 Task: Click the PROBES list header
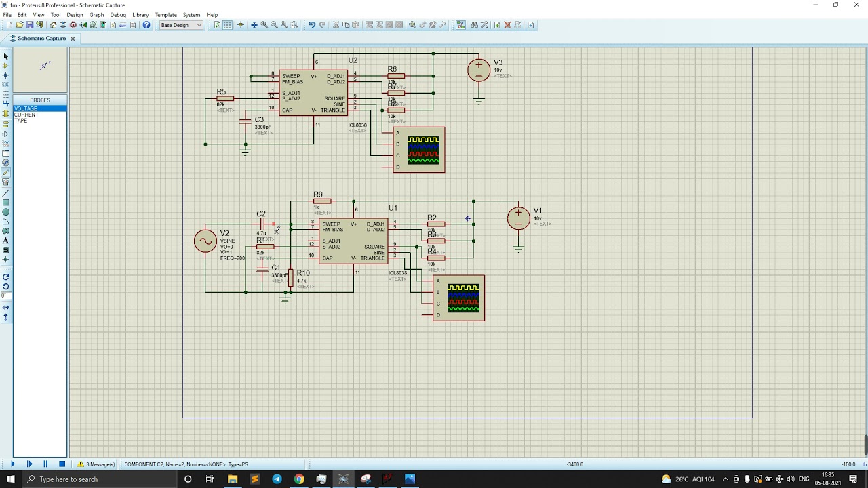pos(40,100)
